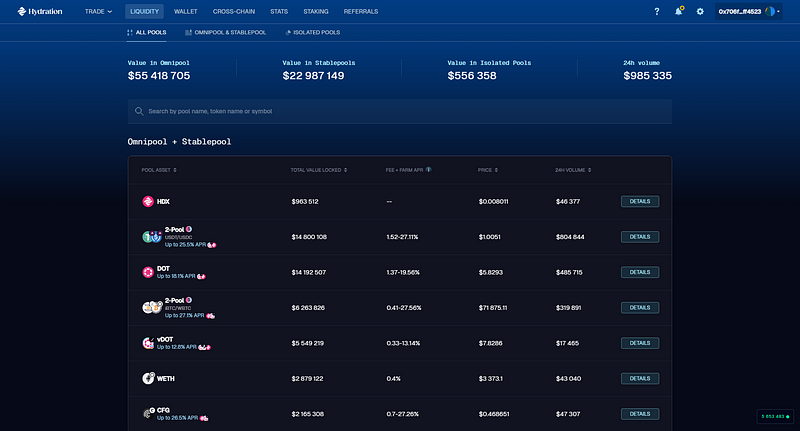
Task: Click the DOT token icon
Action: click(148, 272)
